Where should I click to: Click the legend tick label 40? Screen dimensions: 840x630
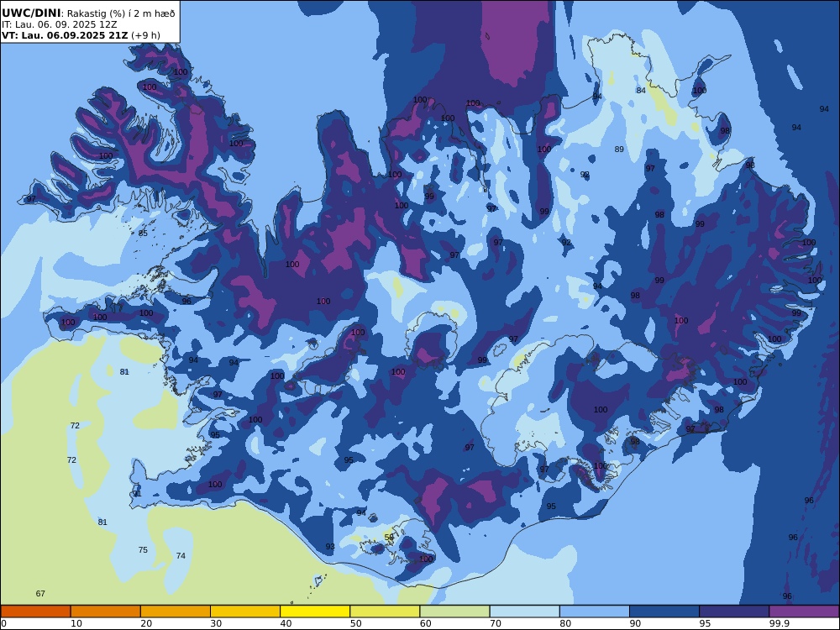click(x=286, y=623)
